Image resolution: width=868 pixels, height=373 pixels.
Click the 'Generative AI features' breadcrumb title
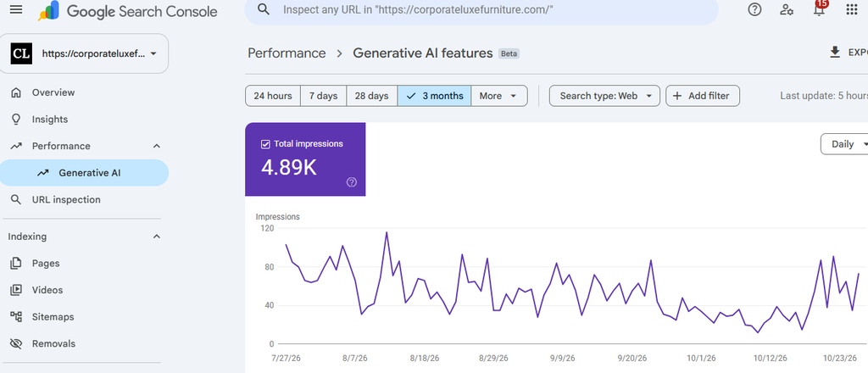pos(423,53)
